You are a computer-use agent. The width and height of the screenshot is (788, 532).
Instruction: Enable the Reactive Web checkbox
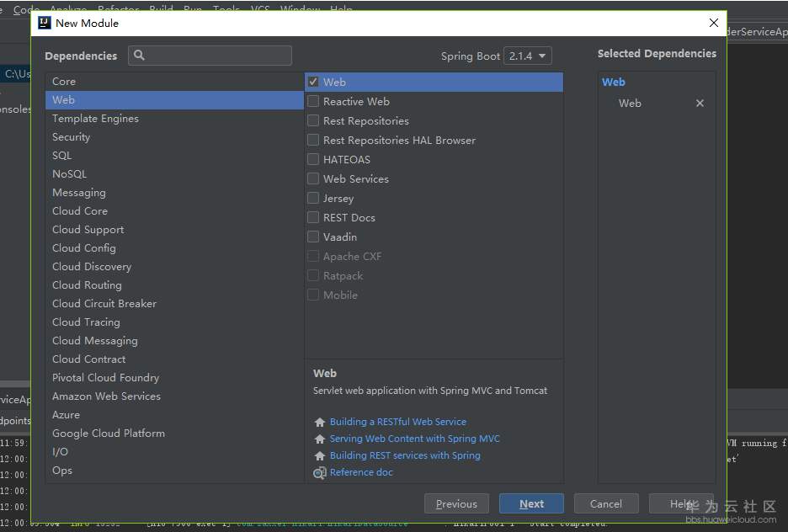click(313, 102)
